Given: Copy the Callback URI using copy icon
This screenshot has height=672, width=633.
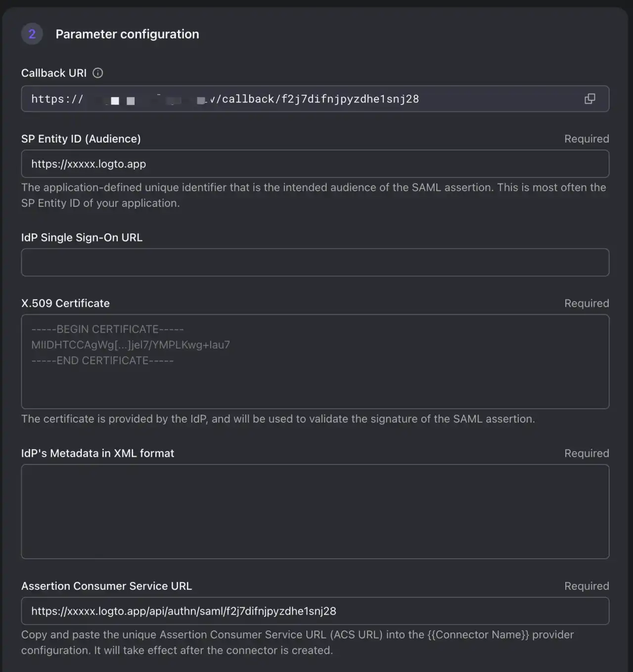Looking at the screenshot, I should 589,99.
